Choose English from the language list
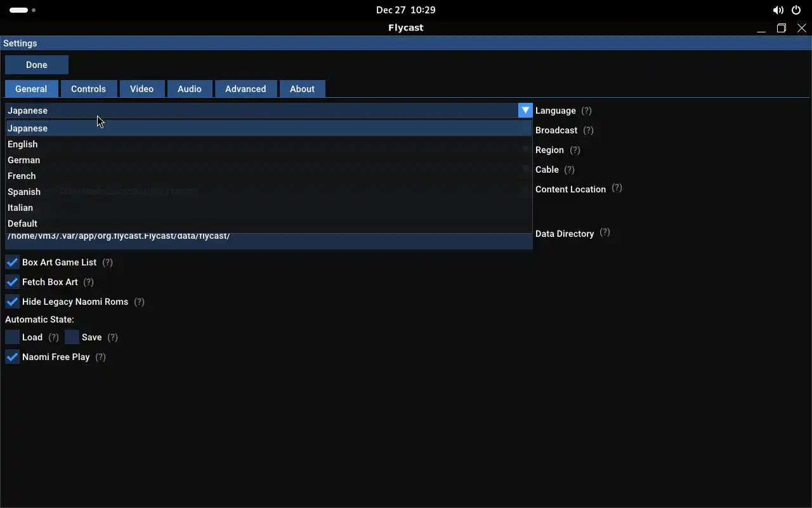812x508 pixels. [269, 144]
